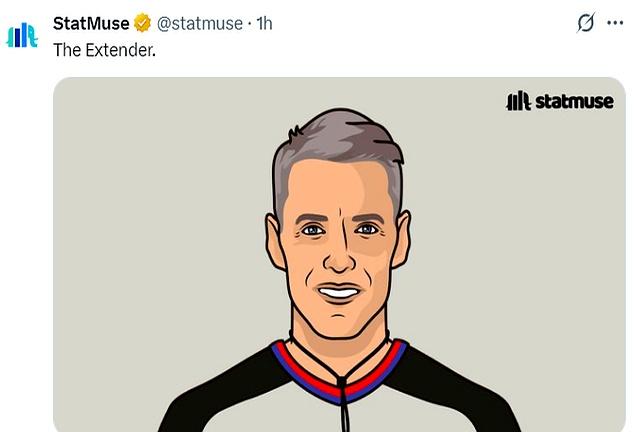Click the referee's gray hair in the illustration

[x=338, y=141]
